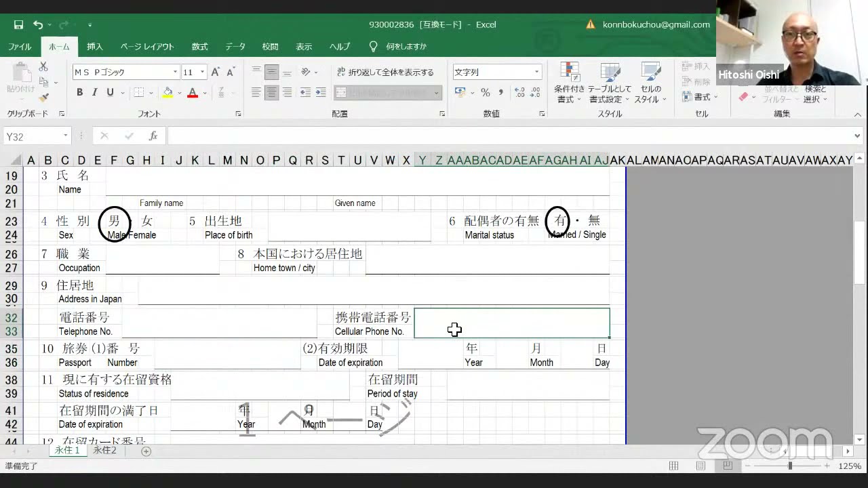868x488 pixels.
Task: Click the zoom slider in status bar
Action: [x=789, y=466]
